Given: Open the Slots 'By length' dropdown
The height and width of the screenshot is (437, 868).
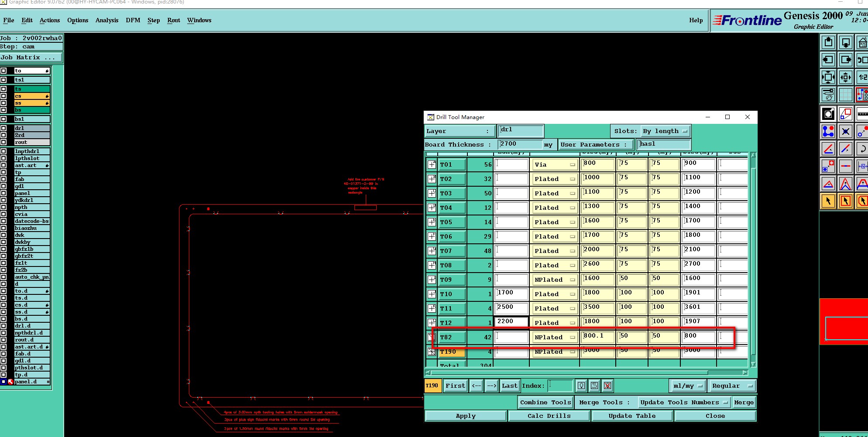Looking at the screenshot, I should 666,131.
